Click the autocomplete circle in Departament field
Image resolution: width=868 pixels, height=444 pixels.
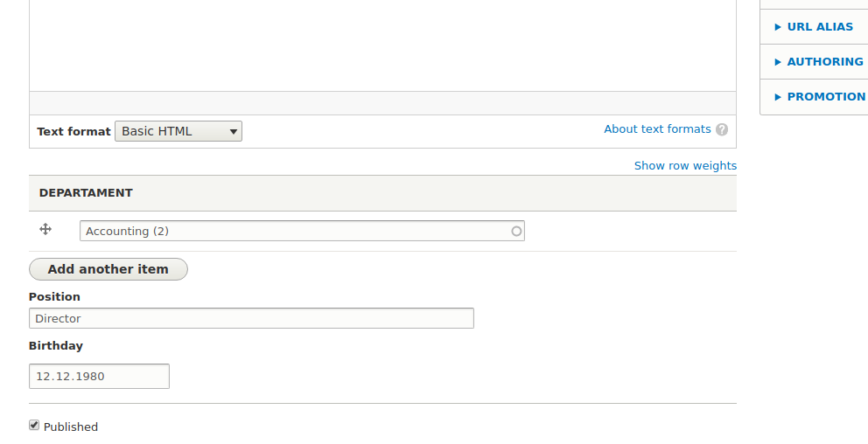click(516, 231)
